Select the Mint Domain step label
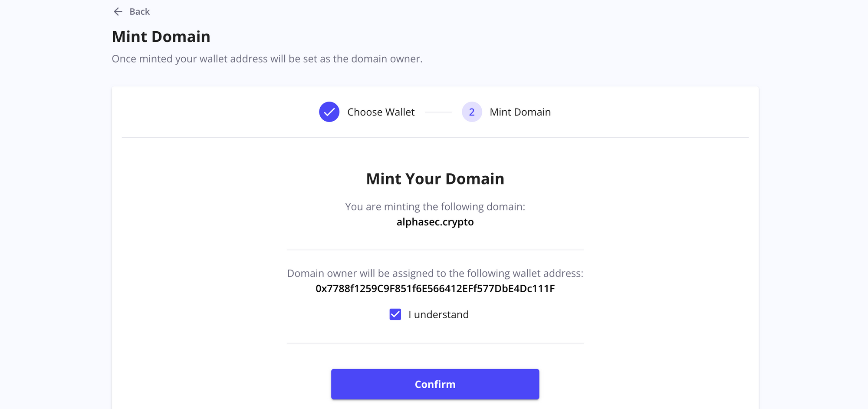 [x=520, y=112]
